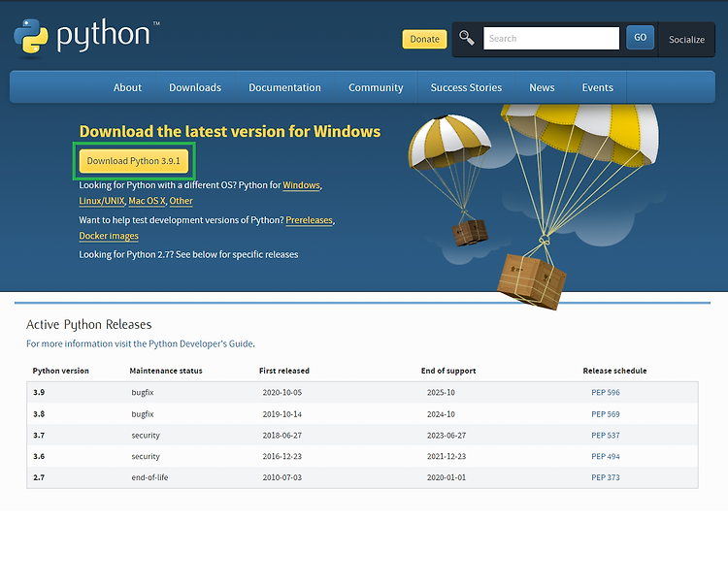Open the Events menu

(x=598, y=87)
